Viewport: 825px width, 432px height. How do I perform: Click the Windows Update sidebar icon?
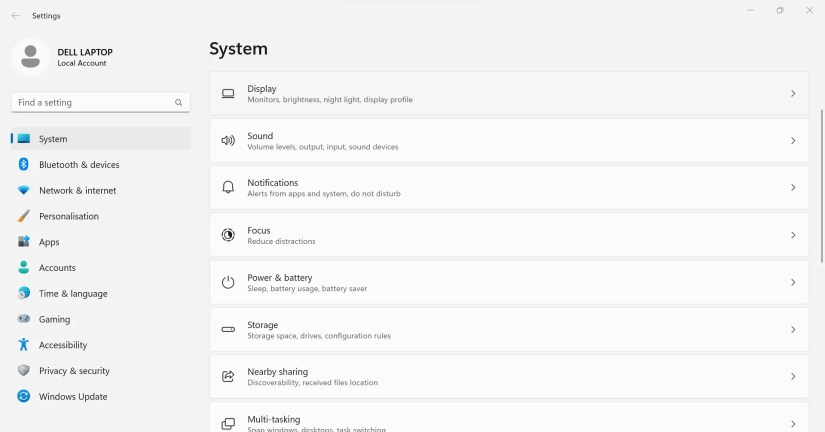tap(23, 396)
